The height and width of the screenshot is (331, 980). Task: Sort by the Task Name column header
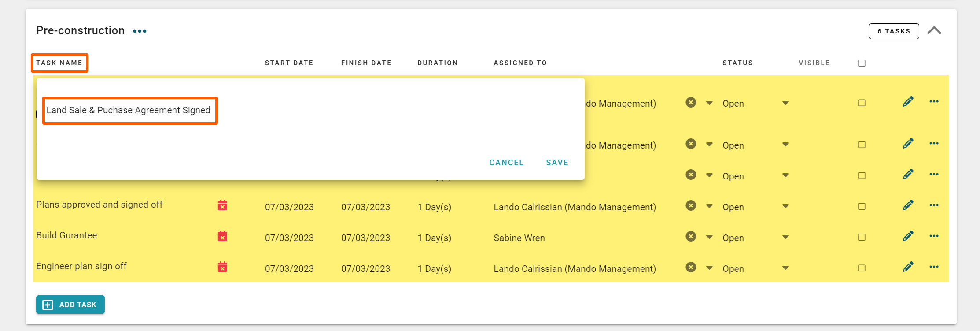click(59, 63)
